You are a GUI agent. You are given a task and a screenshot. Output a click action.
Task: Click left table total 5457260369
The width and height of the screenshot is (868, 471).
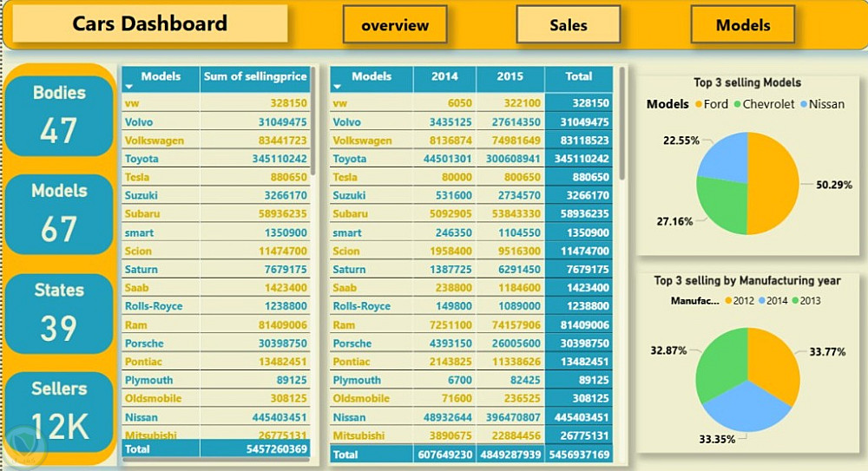[x=276, y=448]
